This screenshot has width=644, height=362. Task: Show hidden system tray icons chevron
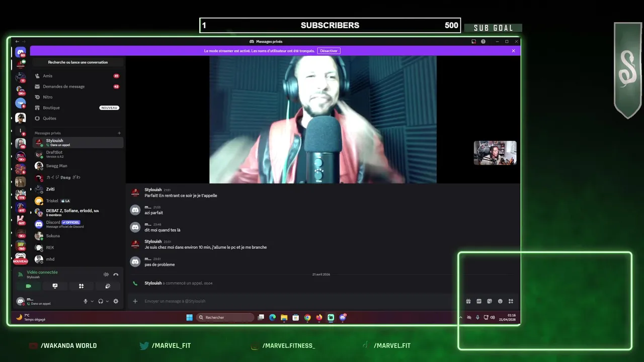click(x=460, y=317)
